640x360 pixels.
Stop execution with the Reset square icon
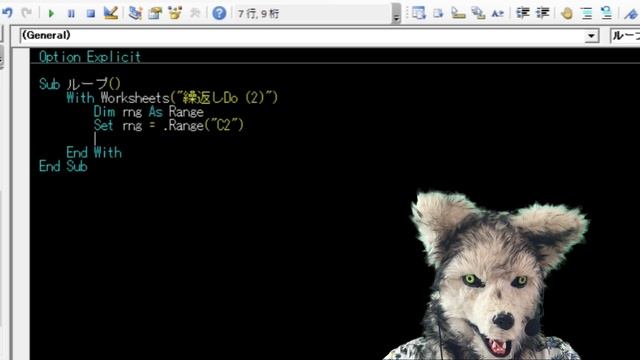(91, 13)
